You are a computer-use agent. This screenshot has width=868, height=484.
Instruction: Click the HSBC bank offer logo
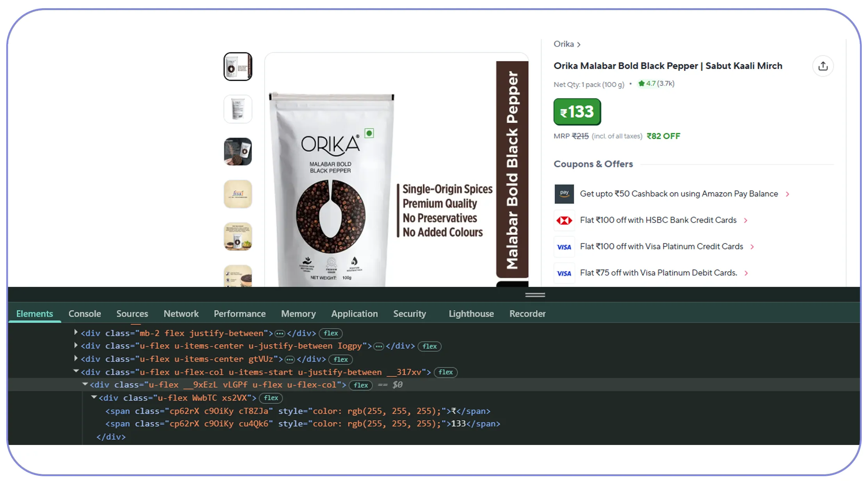click(x=564, y=221)
